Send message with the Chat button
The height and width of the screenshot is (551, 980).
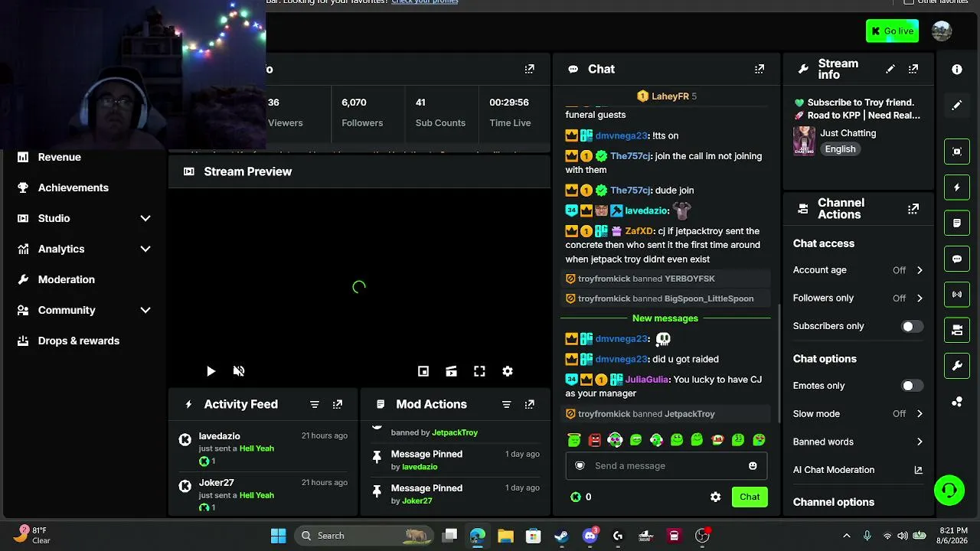pyautogui.click(x=750, y=497)
